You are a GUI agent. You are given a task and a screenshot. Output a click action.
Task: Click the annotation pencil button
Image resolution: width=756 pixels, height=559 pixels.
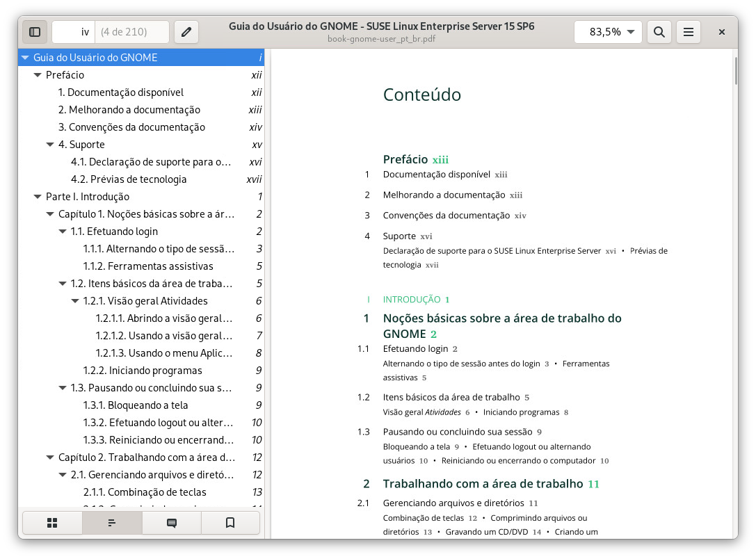point(186,32)
